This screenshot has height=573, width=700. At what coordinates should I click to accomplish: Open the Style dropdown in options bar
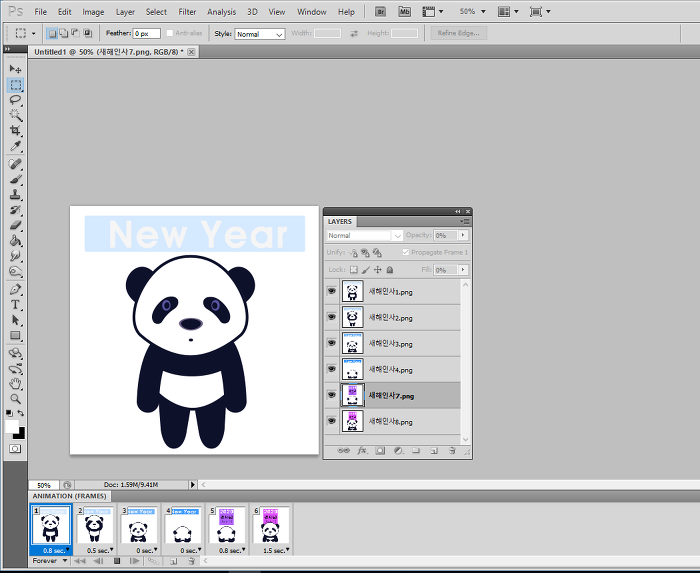click(260, 34)
